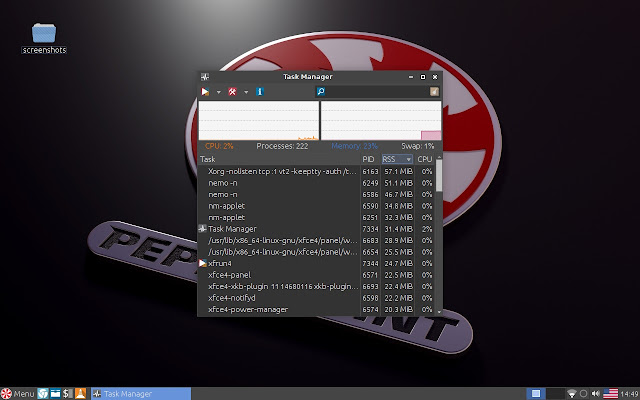
Task: Select the xfrun4 process row
Action: pos(317,263)
